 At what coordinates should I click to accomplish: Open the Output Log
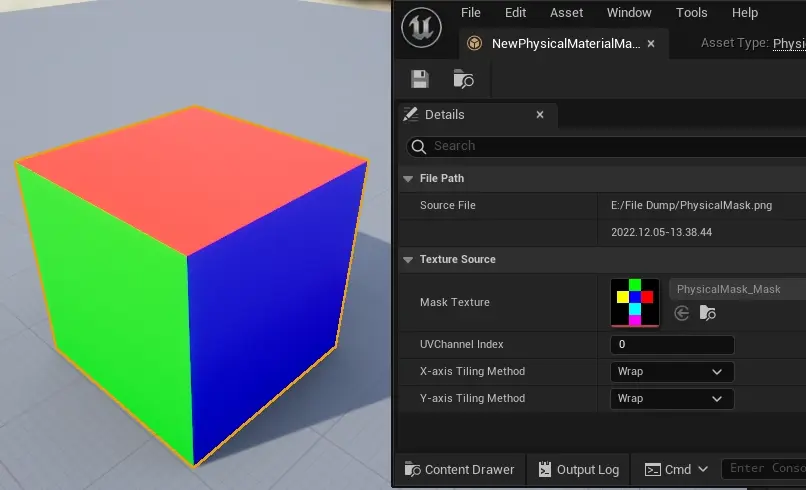tap(579, 469)
